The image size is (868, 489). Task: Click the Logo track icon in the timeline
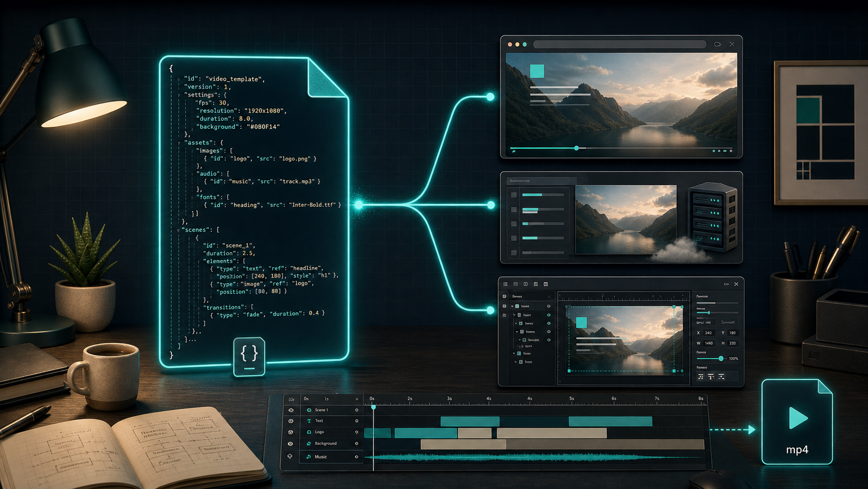tap(309, 432)
